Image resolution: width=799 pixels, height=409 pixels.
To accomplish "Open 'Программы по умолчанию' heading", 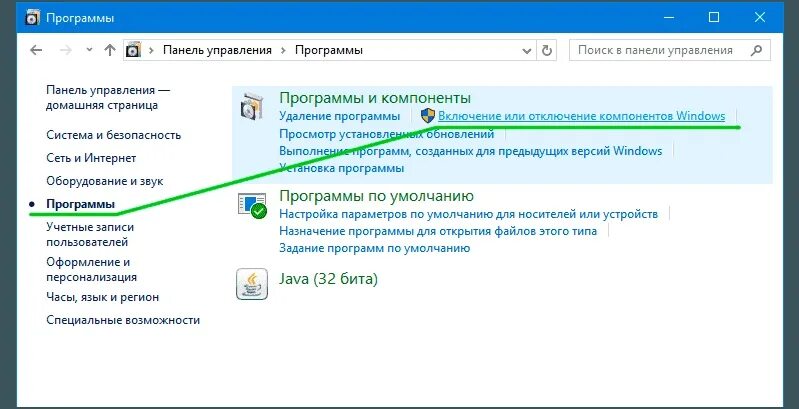I will [377, 196].
